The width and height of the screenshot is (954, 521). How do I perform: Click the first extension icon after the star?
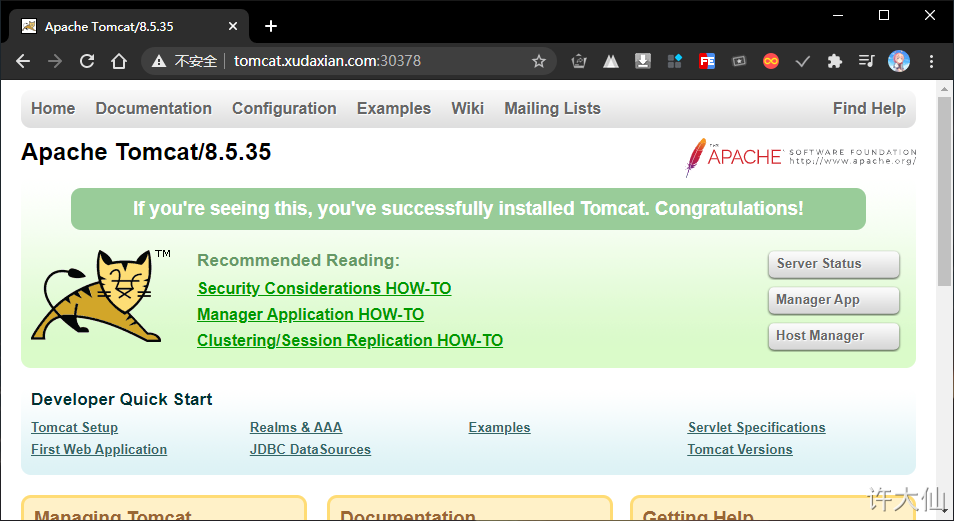(x=579, y=61)
